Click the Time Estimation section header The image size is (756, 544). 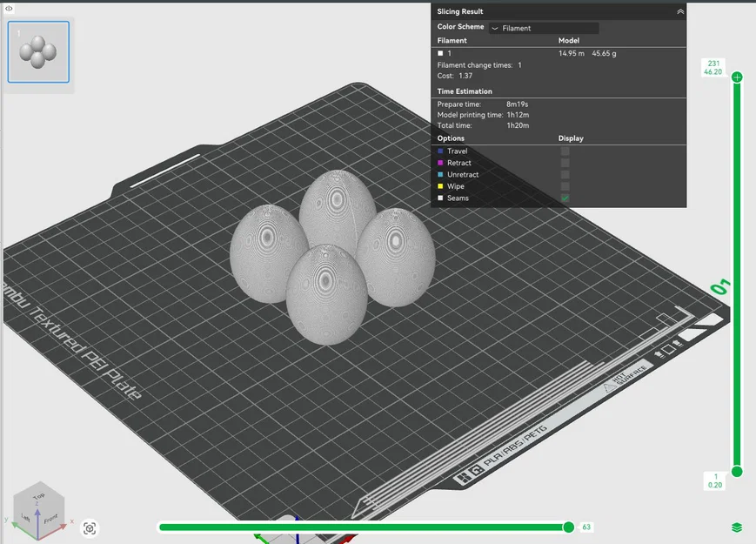click(x=465, y=91)
